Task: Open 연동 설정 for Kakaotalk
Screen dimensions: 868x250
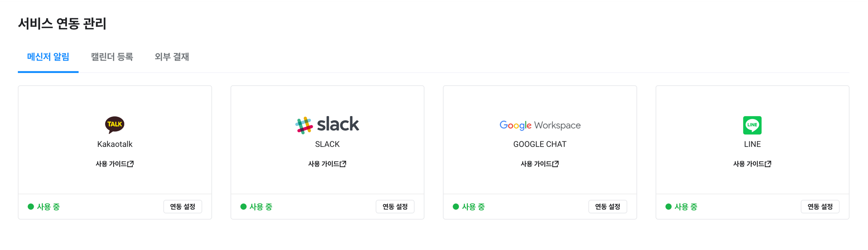Action: coord(183,207)
